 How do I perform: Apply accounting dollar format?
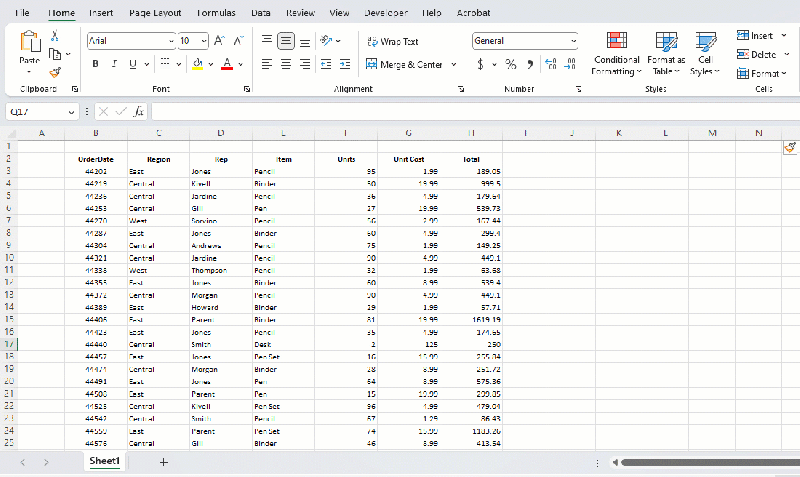pyautogui.click(x=480, y=64)
